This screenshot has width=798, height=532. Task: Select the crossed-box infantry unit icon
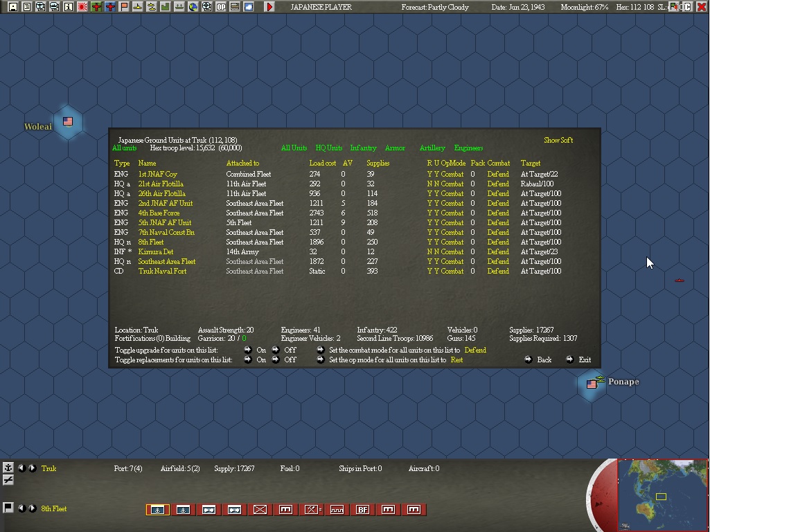pos(260,510)
